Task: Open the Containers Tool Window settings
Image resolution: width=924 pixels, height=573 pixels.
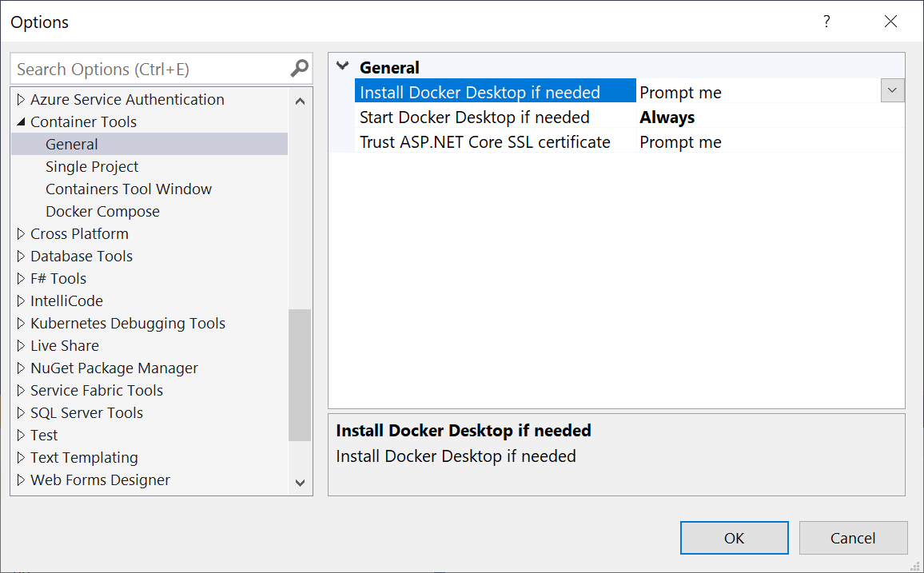Action: (129, 189)
